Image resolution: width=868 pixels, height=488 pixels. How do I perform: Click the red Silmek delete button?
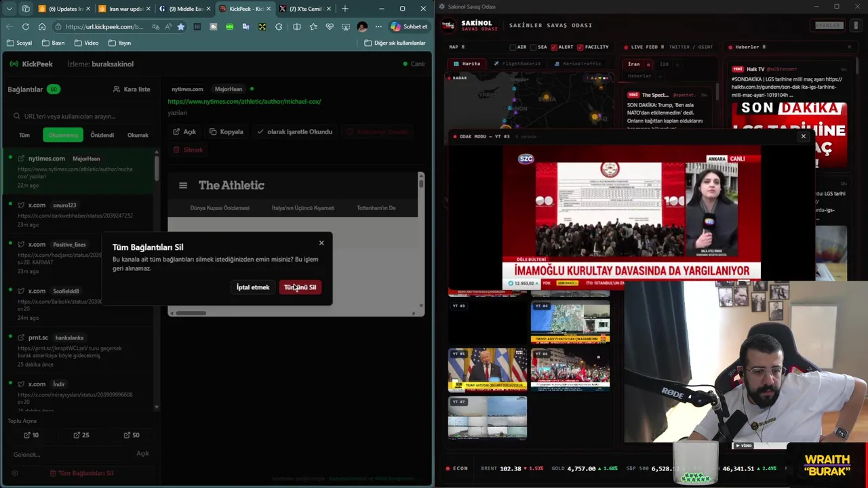pos(188,150)
